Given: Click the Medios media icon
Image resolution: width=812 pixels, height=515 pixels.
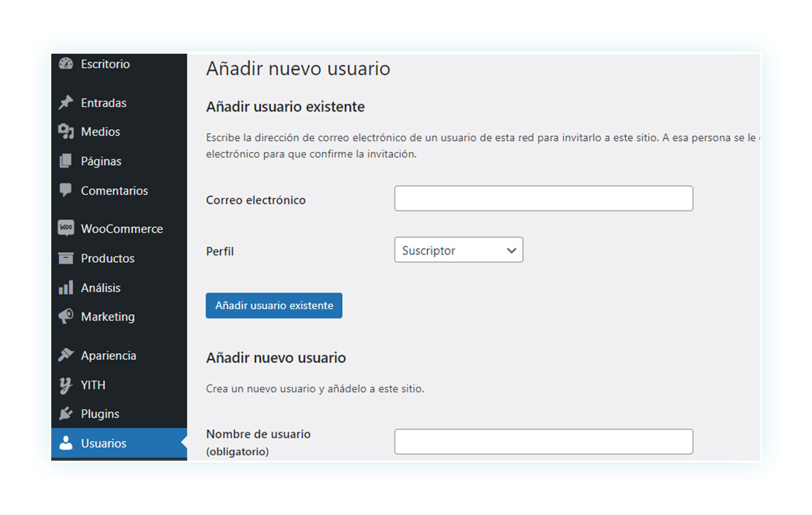Looking at the screenshot, I should coord(66,132).
